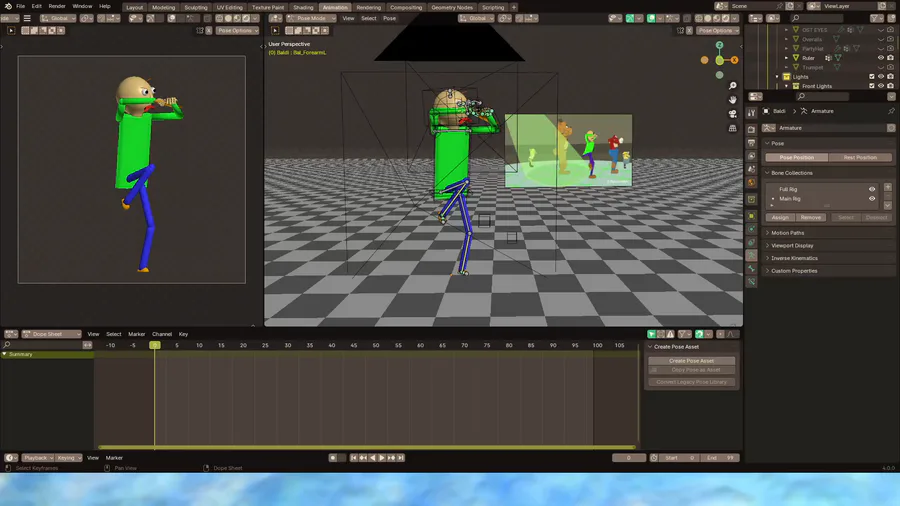Viewport: 900px width, 506px height.
Task: Switch to the Shading workspace tab
Action: coord(303,7)
